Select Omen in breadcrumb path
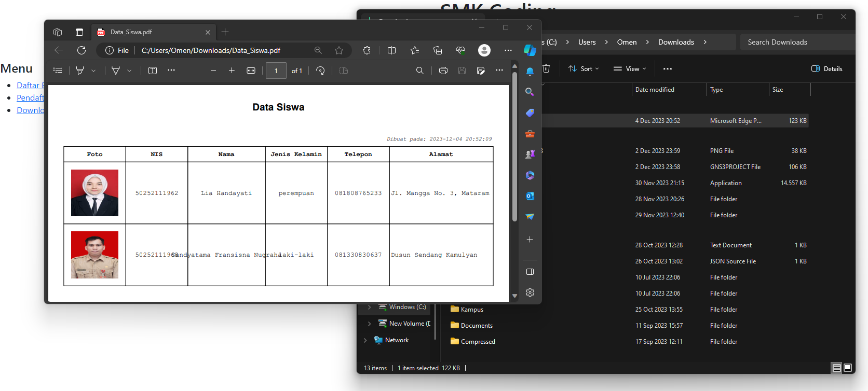 point(627,42)
